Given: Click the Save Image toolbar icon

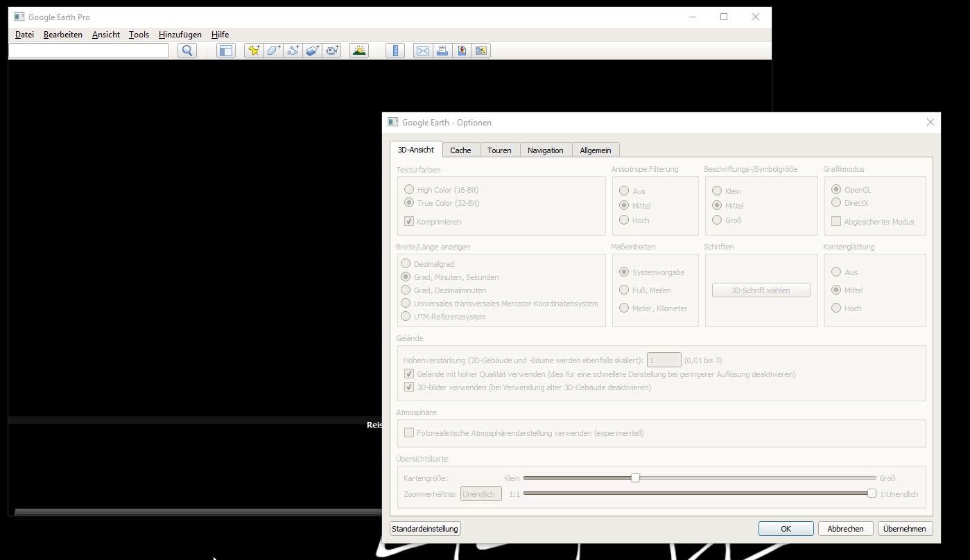Looking at the screenshot, I should coord(462,51).
